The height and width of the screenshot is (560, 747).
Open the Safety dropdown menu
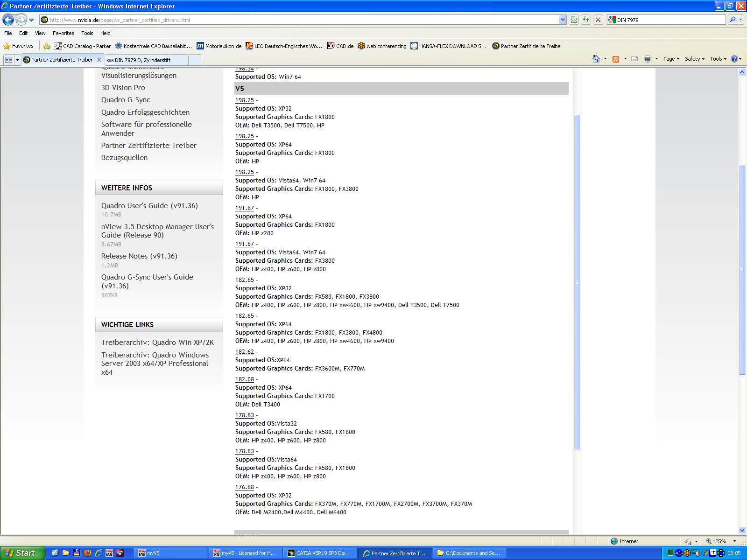click(695, 59)
